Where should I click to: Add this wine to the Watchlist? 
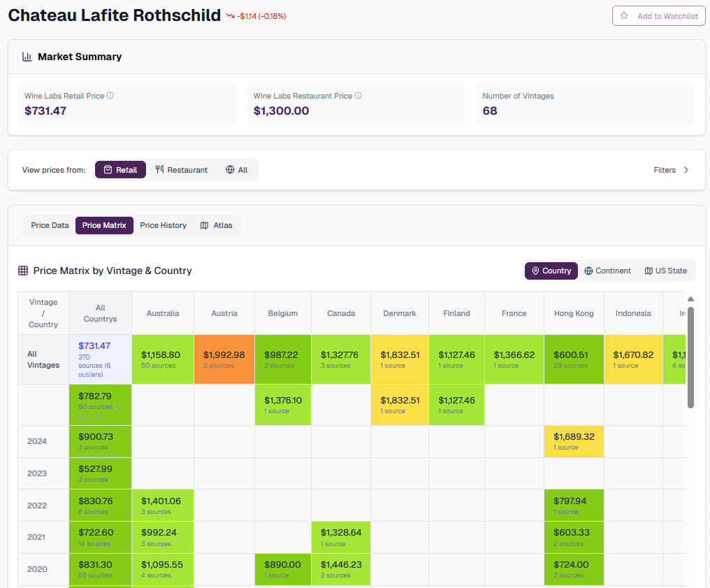pos(659,16)
